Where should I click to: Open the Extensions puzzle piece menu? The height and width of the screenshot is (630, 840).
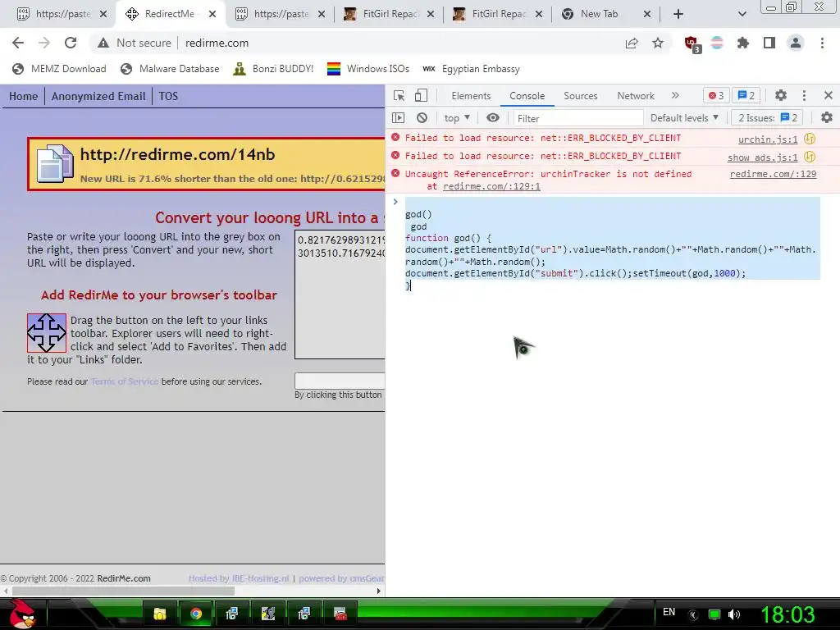pos(743,43)
